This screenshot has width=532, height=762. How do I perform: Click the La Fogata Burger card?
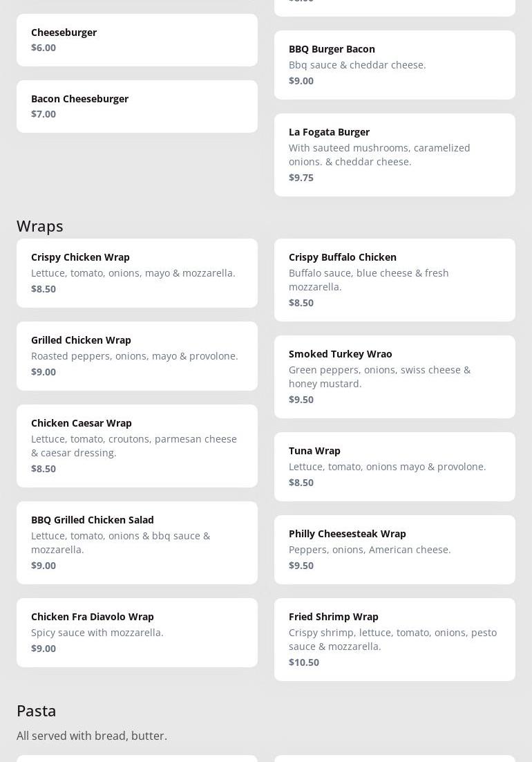pyautogui.click(x=395, y=155)
